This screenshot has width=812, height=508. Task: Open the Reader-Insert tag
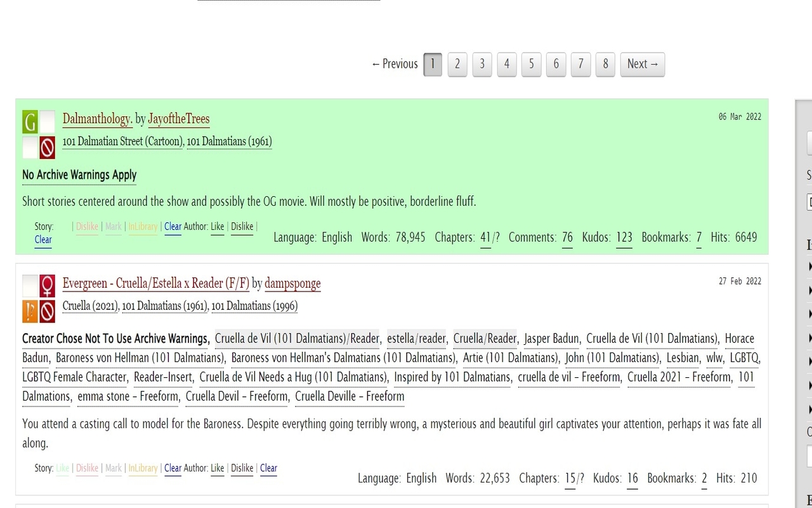(x=164, y=377)
